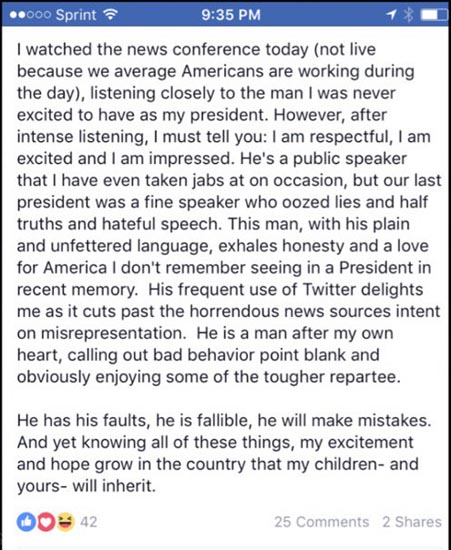Viewport: 451px width, 550px height.
Task: Tap the 9:35 PM clock
Action: (231, 15)
